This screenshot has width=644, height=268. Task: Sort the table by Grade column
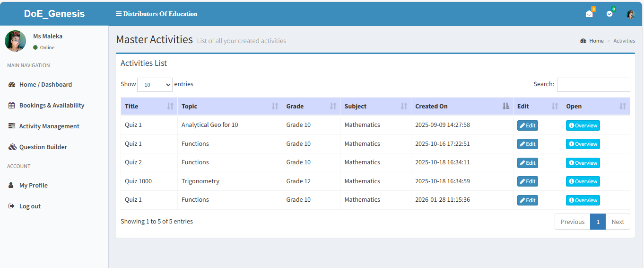pyautogui.click(x=333, y=106)
